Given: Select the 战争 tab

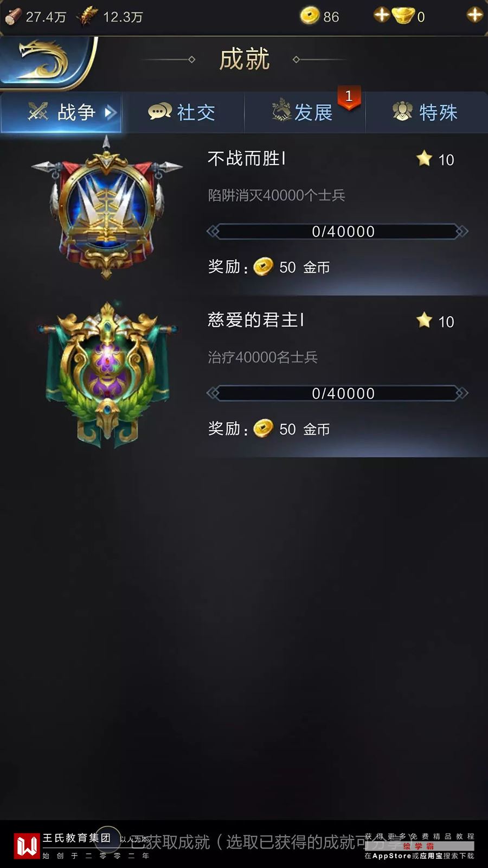Looking at the screenshot, I should coord(61,112).
